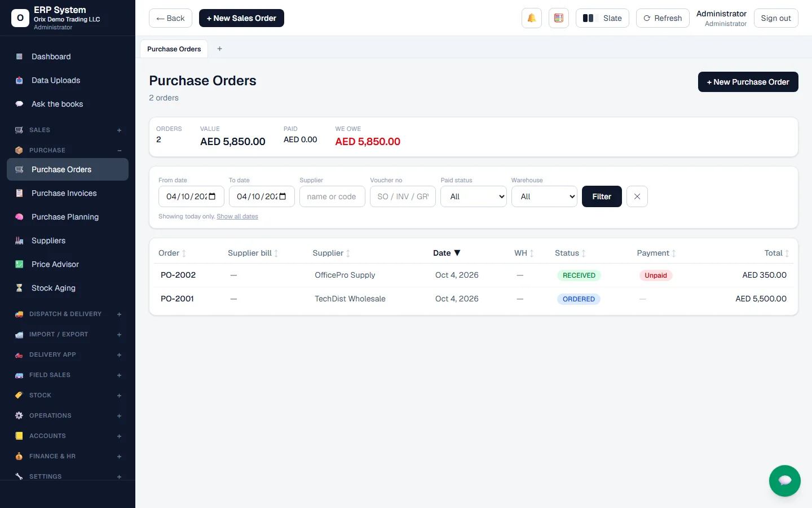Refresh the page with Refresh button
This screenshot has height=508, width=812.
click(663, 18)
